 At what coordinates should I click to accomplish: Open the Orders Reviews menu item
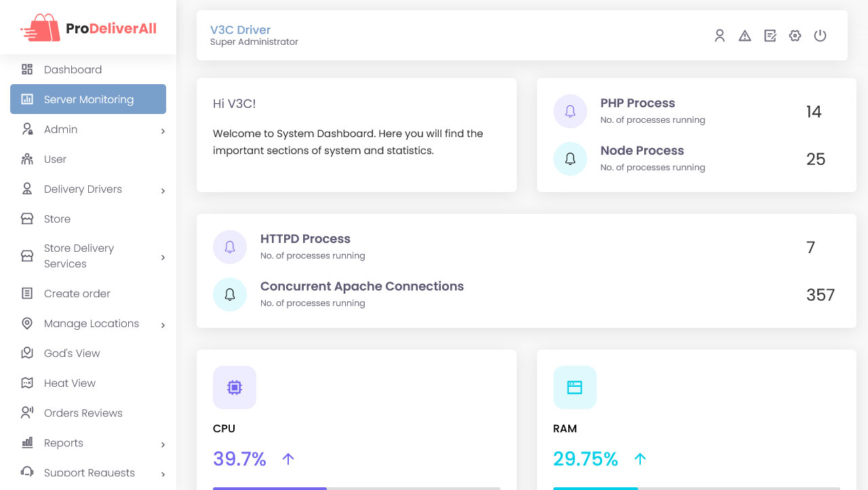88,413
